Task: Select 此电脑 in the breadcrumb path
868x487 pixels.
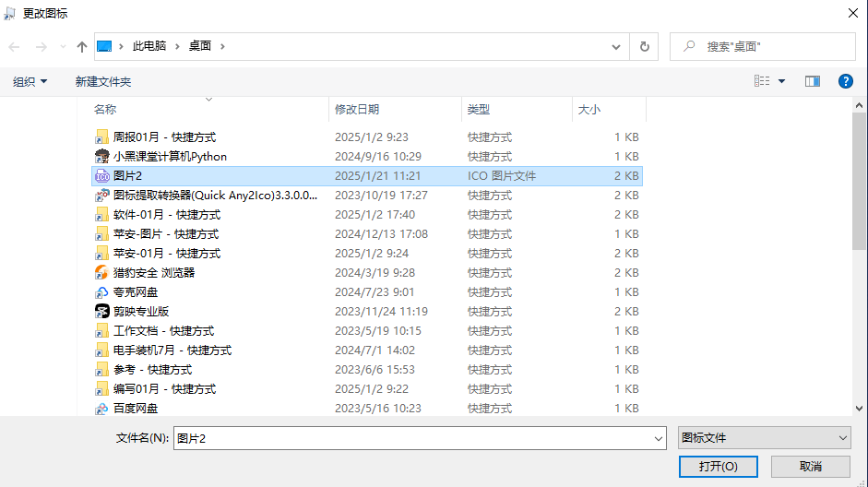Action: 149,46
